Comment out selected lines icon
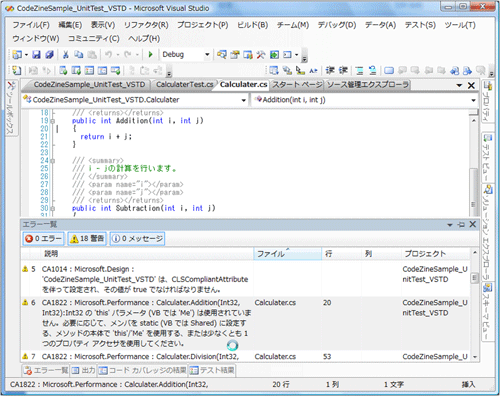500x396 pixels. pyautogui.click(x=359, y=70)
